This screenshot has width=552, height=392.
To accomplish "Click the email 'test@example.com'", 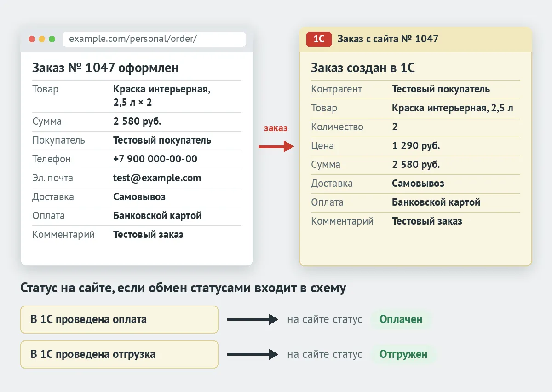I will [x=157, y=178].
